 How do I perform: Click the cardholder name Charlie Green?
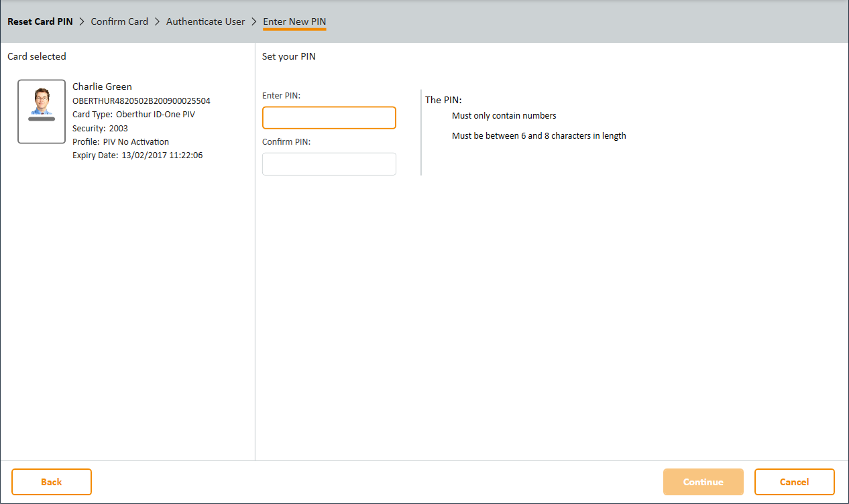(x=102, y=86)
